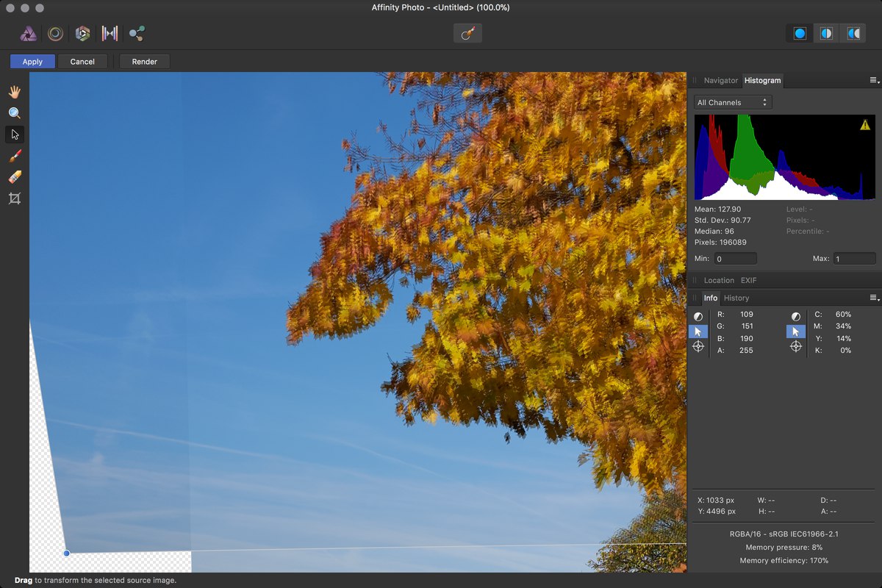Switch to the Develop Persona icon
882x588 pixels.
click(82, 33)
